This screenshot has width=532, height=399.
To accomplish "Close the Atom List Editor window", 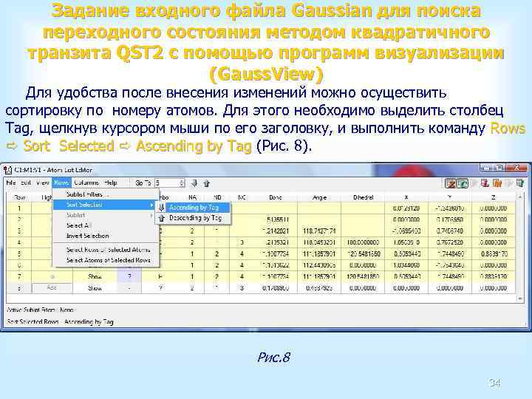I will [x=516, y=168].
